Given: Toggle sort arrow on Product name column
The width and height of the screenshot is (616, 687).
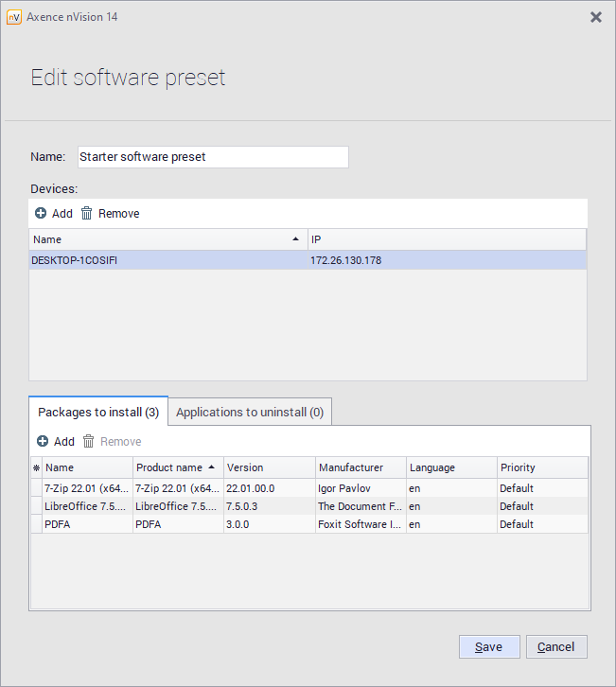Looking at the screenshot, I should coord(210,467).
